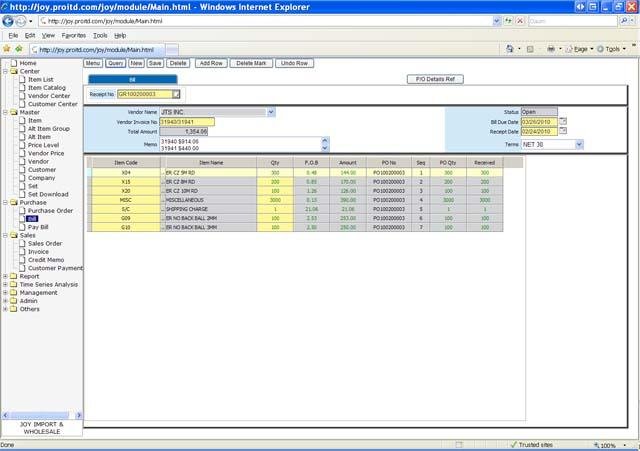Click the P/O Details Ref button
This screenshot has width=640, height=451.
click(435, 79)
